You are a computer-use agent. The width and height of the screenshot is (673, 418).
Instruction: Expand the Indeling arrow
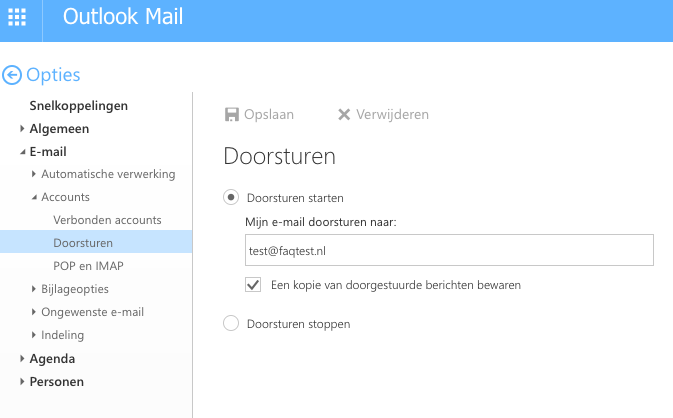(34, 335)
